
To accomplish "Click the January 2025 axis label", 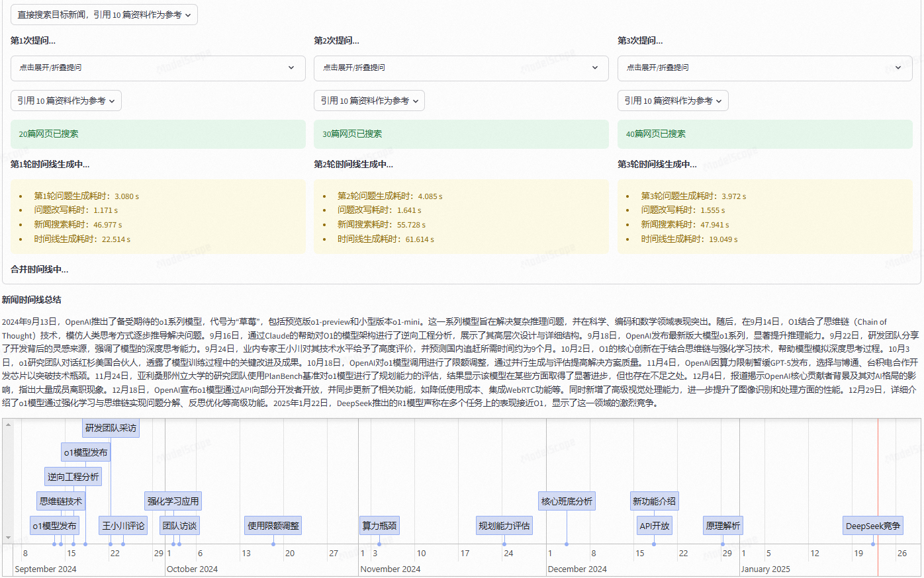I will (x=765, y=569).
